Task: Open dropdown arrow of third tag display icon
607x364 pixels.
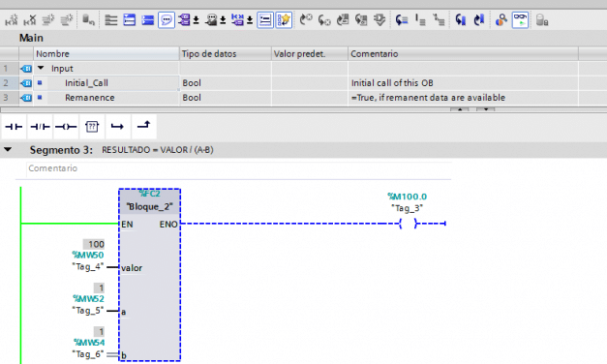Action: point(250,20)
